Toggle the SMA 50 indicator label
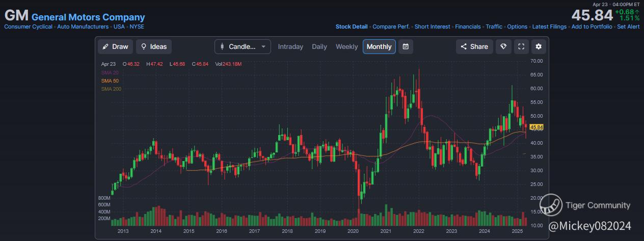The width and height of the screenshot is (644, 241). click(110, 81)
